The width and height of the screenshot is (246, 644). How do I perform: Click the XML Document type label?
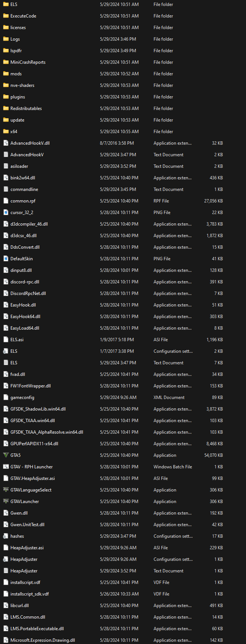pos(169,398)
